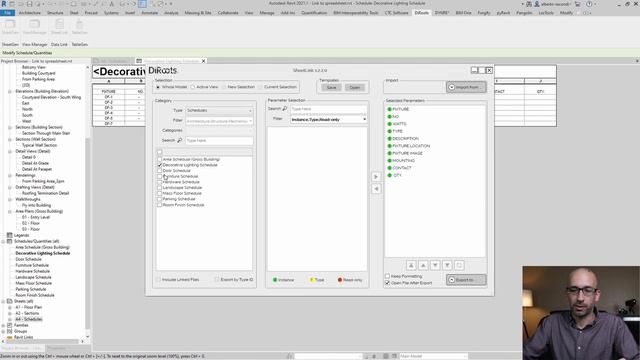
Task: Collapse Schedules/Quantities (all) tree node
Action: pos(4,241)
